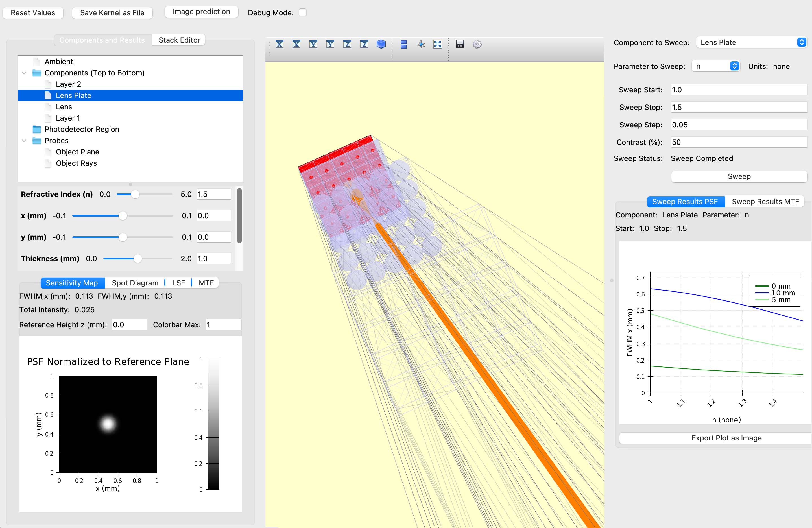This screenshot has width=812, height=528.
Task: Click Save Kernel as File
Action: 112,13
